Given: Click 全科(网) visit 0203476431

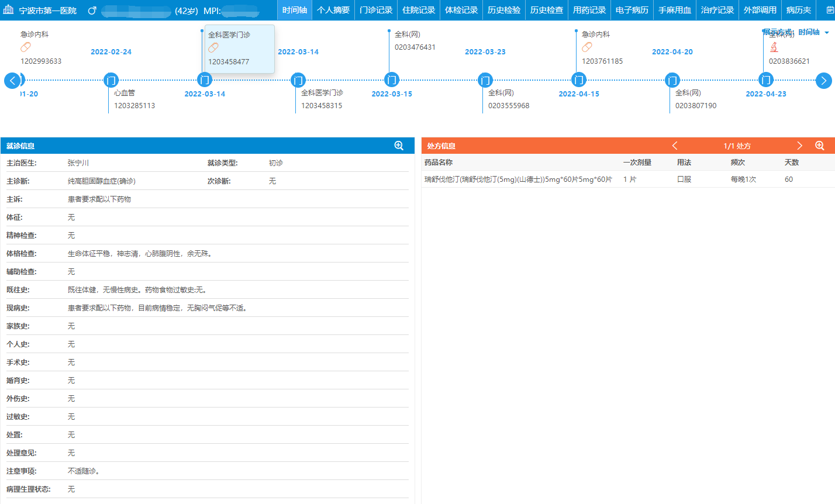Looking at the screenshot, I should pos(415,41).
